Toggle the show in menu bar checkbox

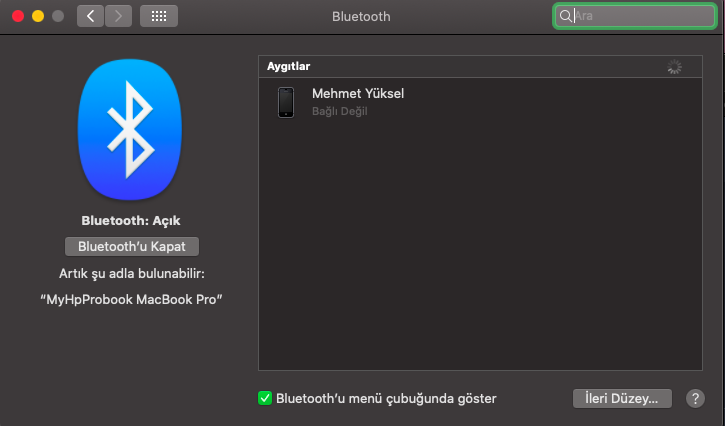click(x=265, y=398)
